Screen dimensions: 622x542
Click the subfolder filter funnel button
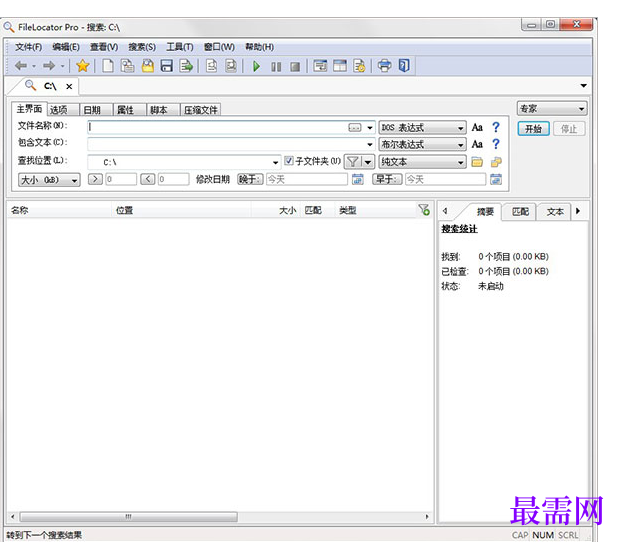coord(353,162)
